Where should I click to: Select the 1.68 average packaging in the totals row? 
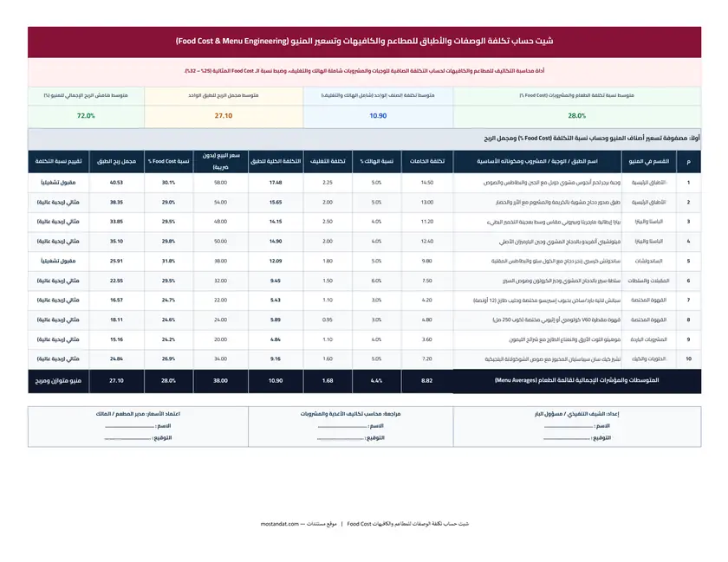[x=328, y=380]
